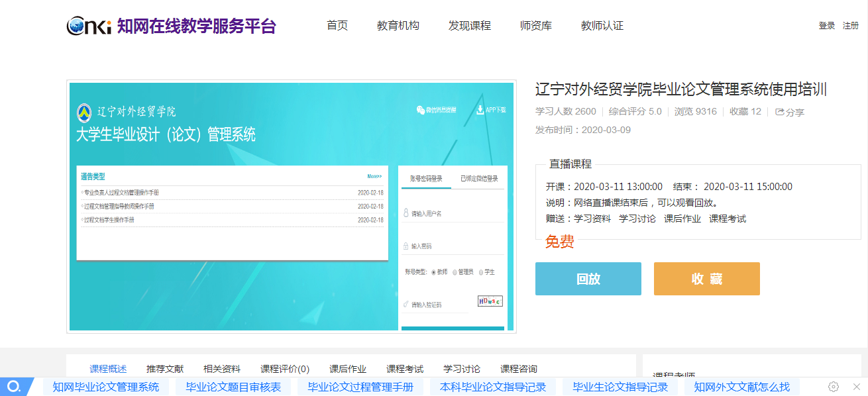Switch to the 相关资料 tab

pos(222,369)
